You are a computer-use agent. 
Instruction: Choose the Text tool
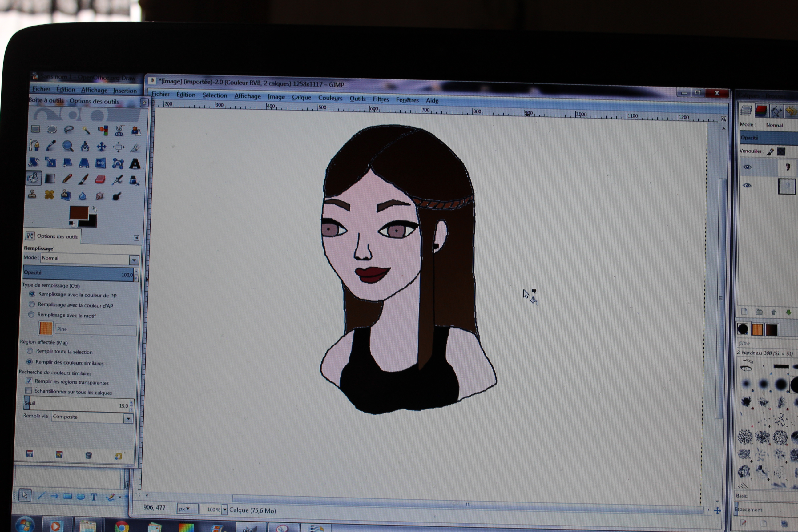point(135,164)
